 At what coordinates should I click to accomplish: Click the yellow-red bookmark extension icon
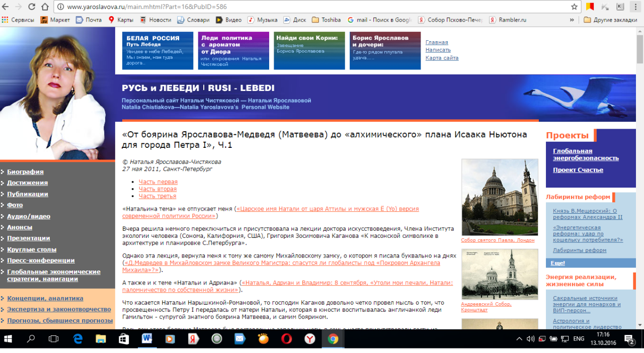point(591,7)
